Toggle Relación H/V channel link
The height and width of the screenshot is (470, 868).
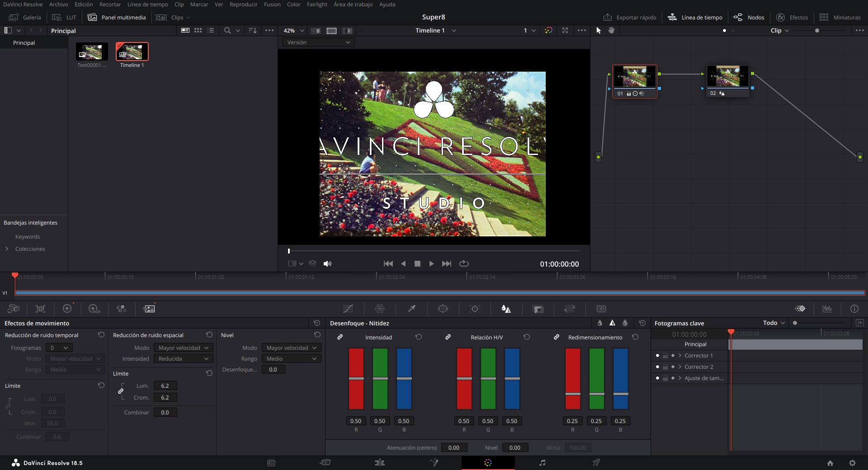(x=448, y=337)
